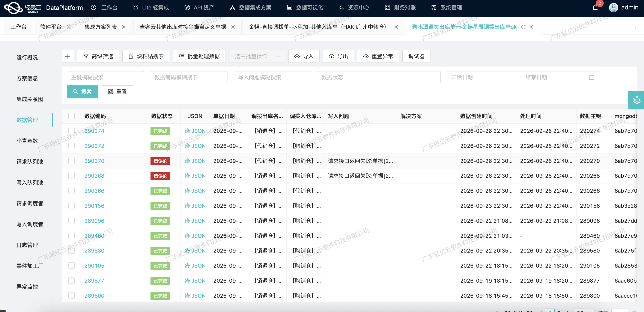The image size is (644, 312).
Task: View JSON icon for row 289096
Action: tap(187, 221)
